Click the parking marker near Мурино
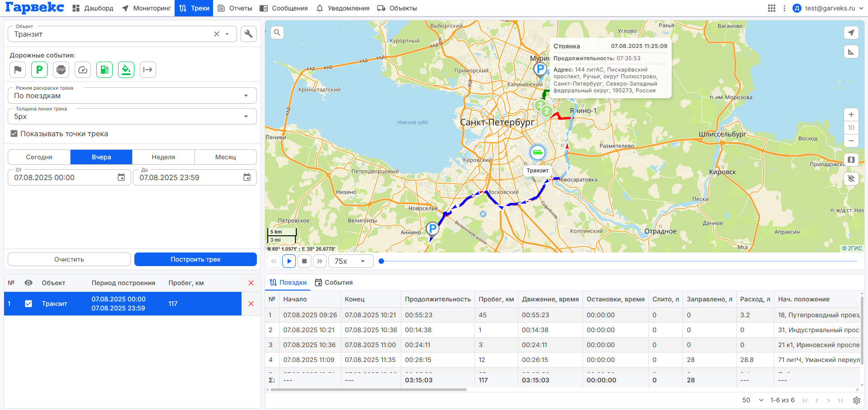868x410 pixels. click(540, 69)
